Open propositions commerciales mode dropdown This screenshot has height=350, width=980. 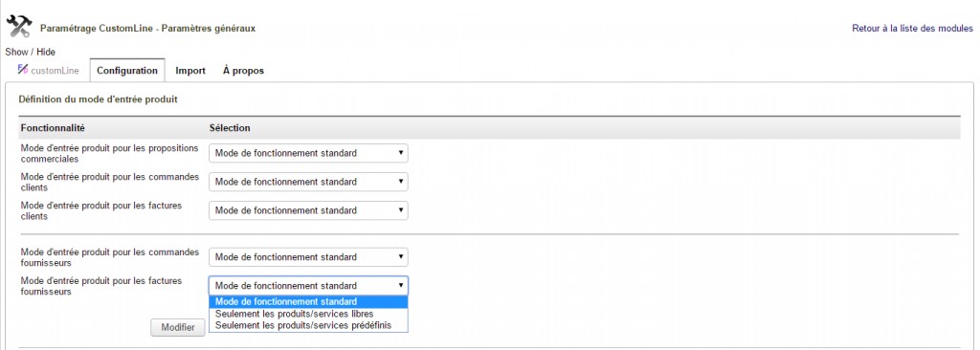tap(308, 153)
